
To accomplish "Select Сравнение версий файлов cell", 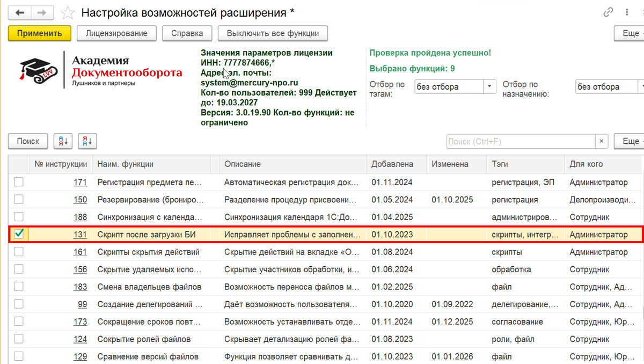I will [148, 356].
